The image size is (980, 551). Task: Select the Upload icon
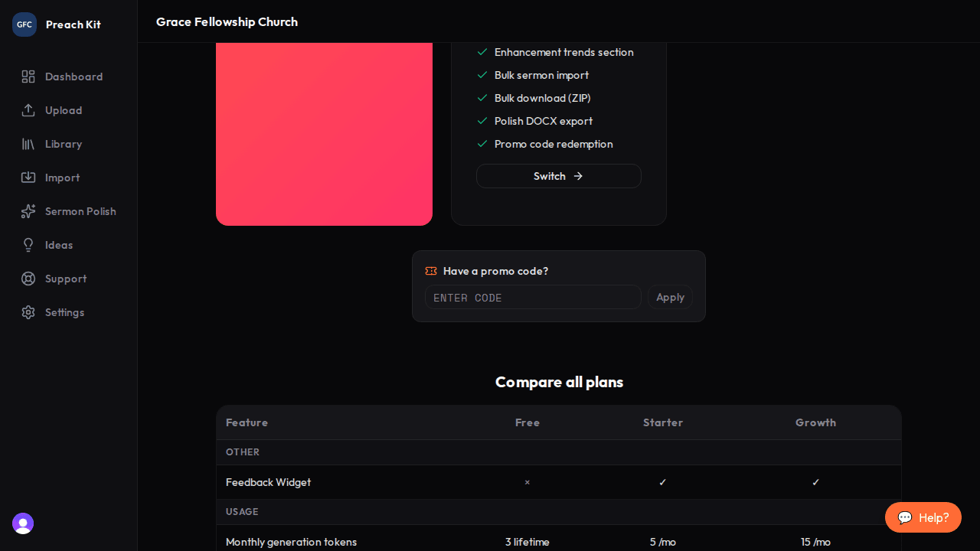click(x=28, y=110)
